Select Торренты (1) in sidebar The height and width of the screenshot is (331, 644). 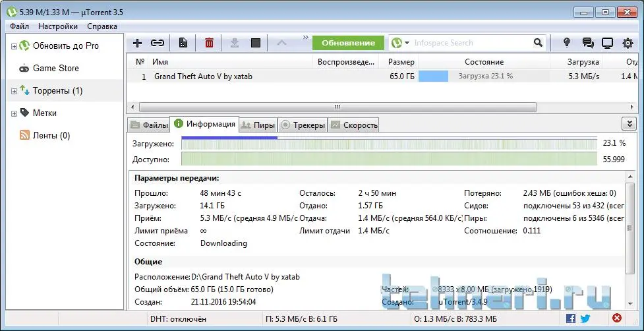click(x=57, y=91)
